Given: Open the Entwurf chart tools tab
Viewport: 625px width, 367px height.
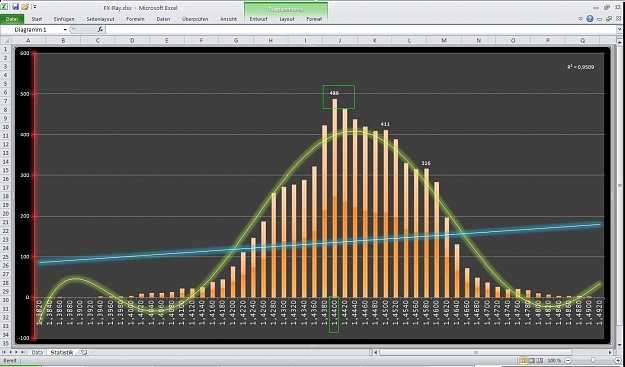Looking at the screenshot, I should click(258, 19).
